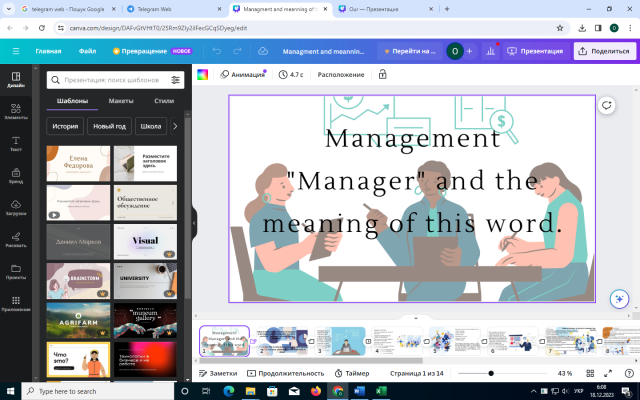Select the История category chip
Image resolution: width=640 pixels, height=400 pixels.
coord(65,126)
